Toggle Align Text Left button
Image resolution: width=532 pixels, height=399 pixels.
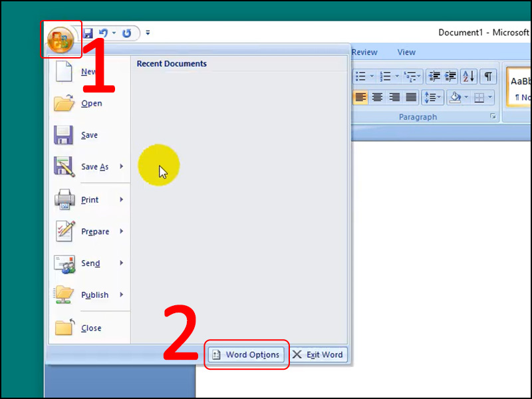(360, 98)
